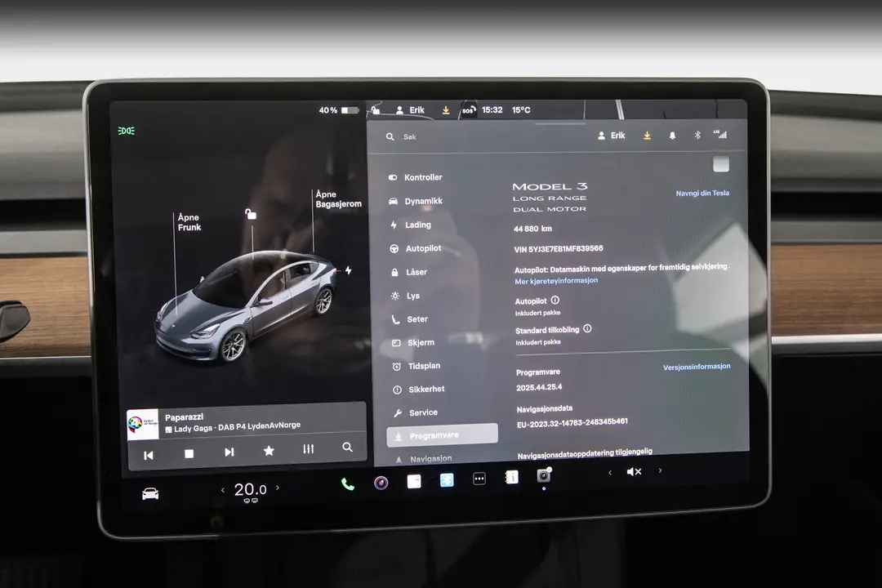Tap the 40 % battery indicator

click(x=339, y=110)
